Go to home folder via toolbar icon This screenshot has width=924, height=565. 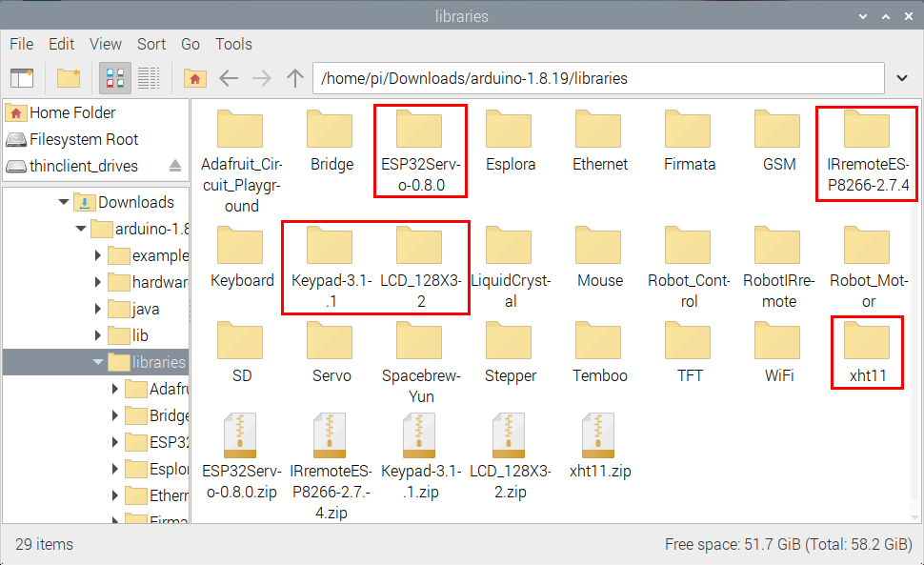tap(195, 77)
